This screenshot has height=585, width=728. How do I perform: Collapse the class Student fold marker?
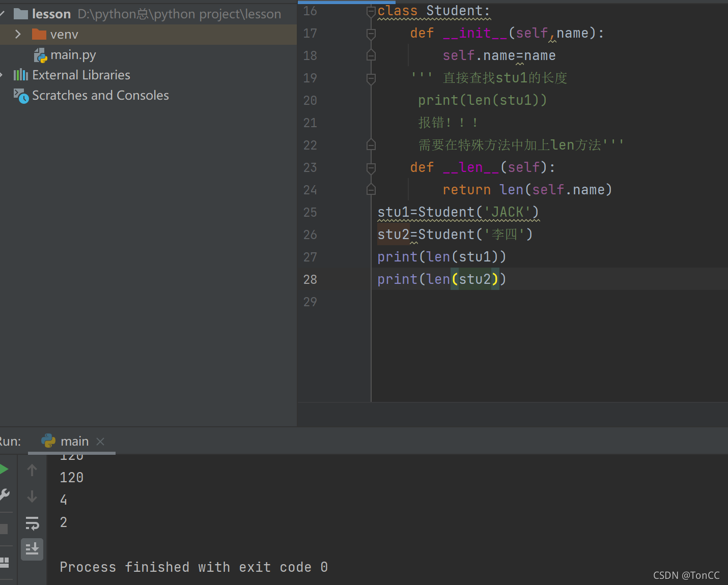[371, 12]
